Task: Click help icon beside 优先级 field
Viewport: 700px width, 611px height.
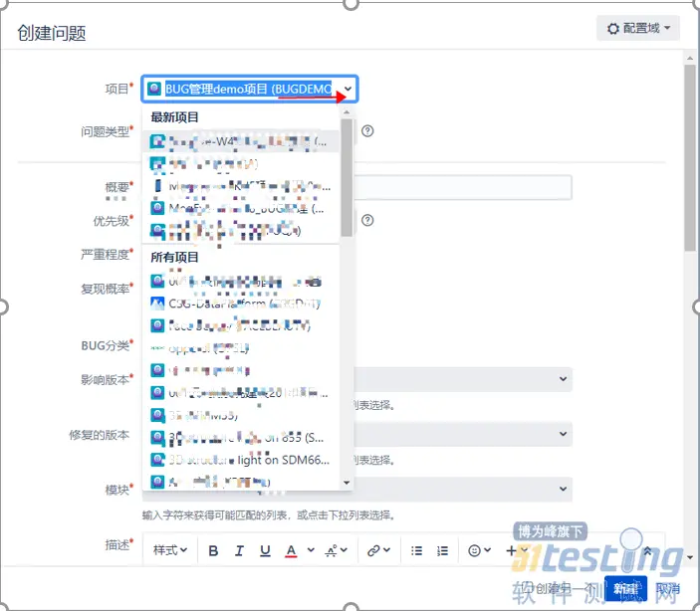Action: click(367, 221)
